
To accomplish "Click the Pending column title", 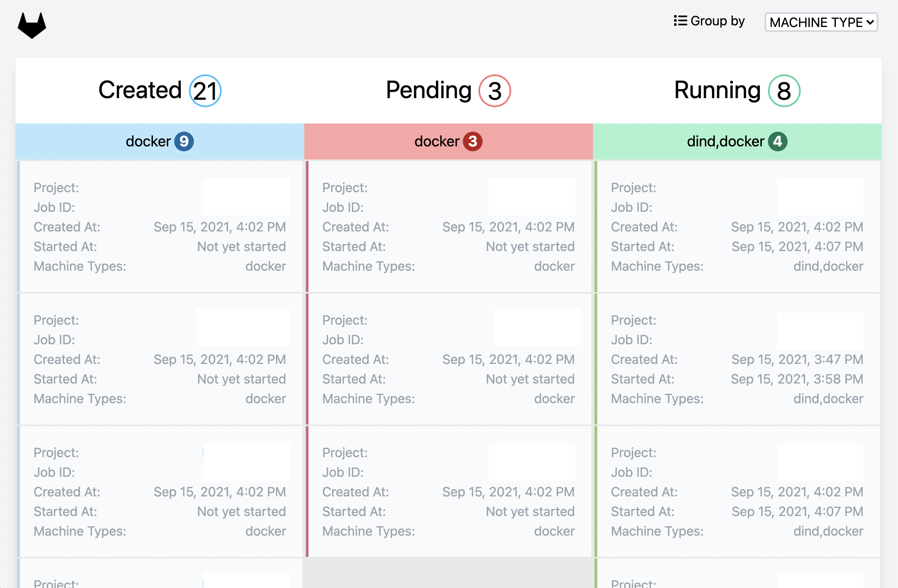I will (428, 90).
